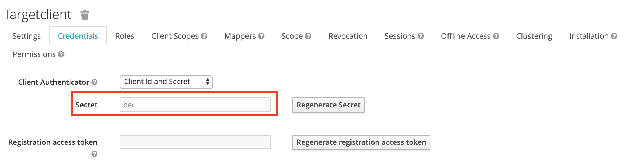This screenshot has width=644, height=166.
Task: Delete Targetclient using the trash icon
Action: coord(85,15)
